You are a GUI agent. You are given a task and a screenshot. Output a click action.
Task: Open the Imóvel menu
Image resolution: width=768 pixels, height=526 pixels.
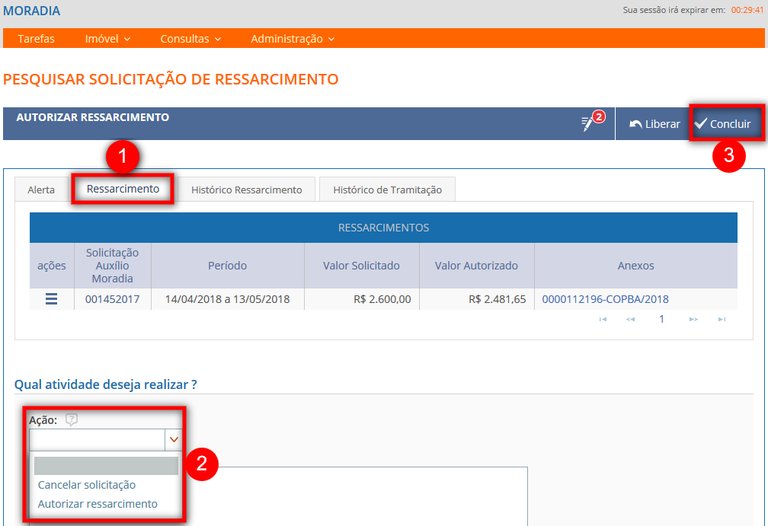coord(108,39)
